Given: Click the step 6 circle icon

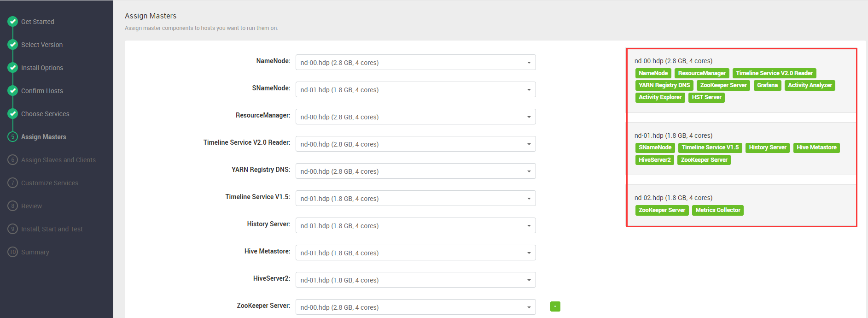Looking at the screenshot, I should (x=13, y=159).
